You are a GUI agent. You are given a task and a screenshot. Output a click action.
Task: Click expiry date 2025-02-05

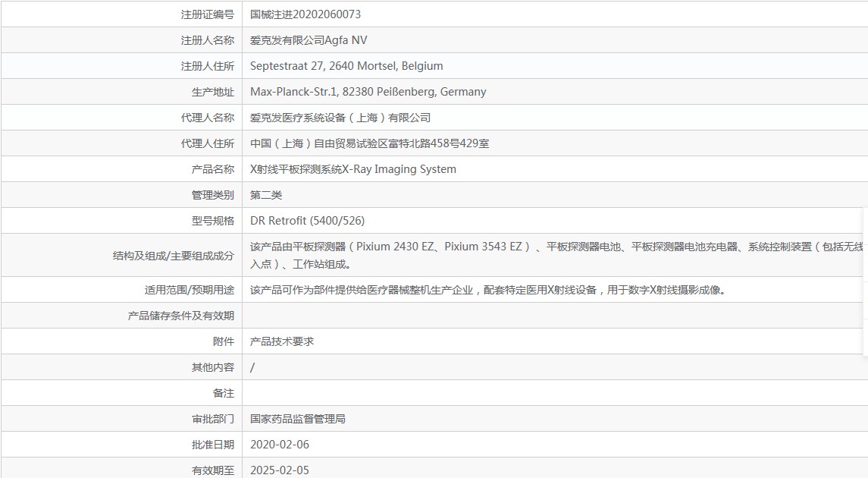click(x=280, y=470)
